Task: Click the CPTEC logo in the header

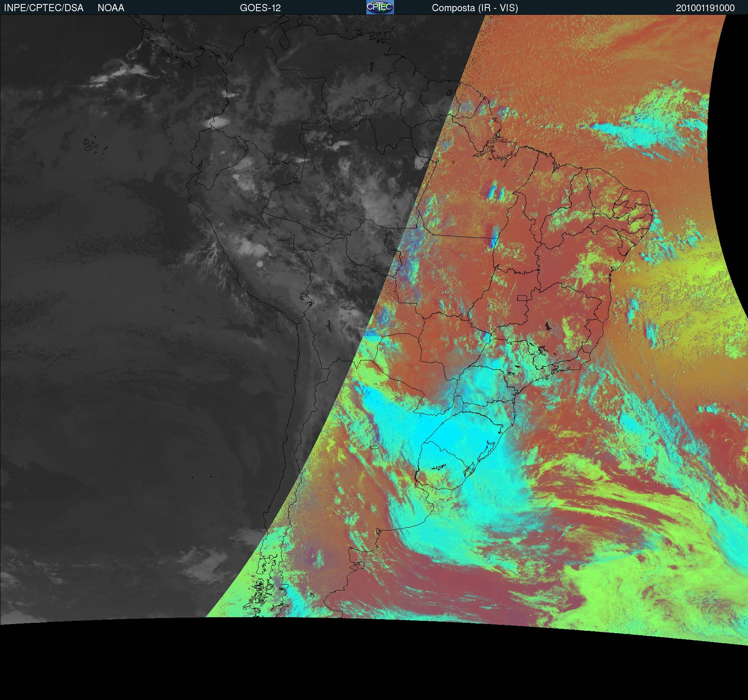Action: (x=380, y=7)
